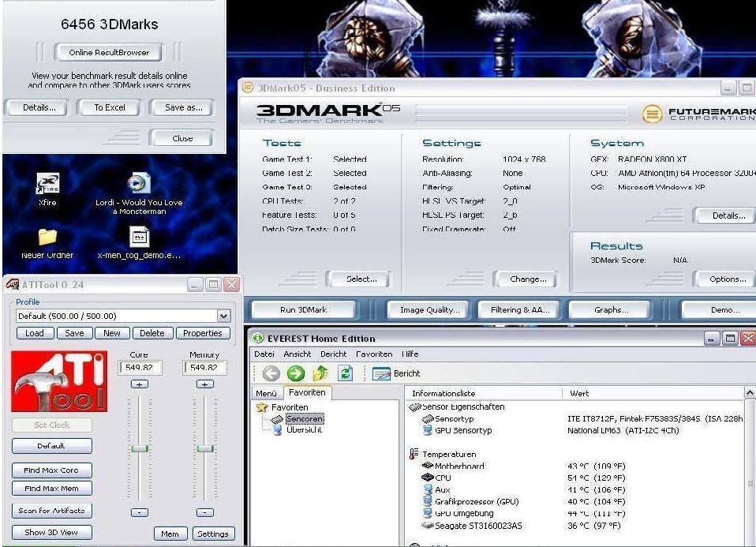
Task: Click the Sensor Eigenschaften header icon
Action: coord(414,407)
